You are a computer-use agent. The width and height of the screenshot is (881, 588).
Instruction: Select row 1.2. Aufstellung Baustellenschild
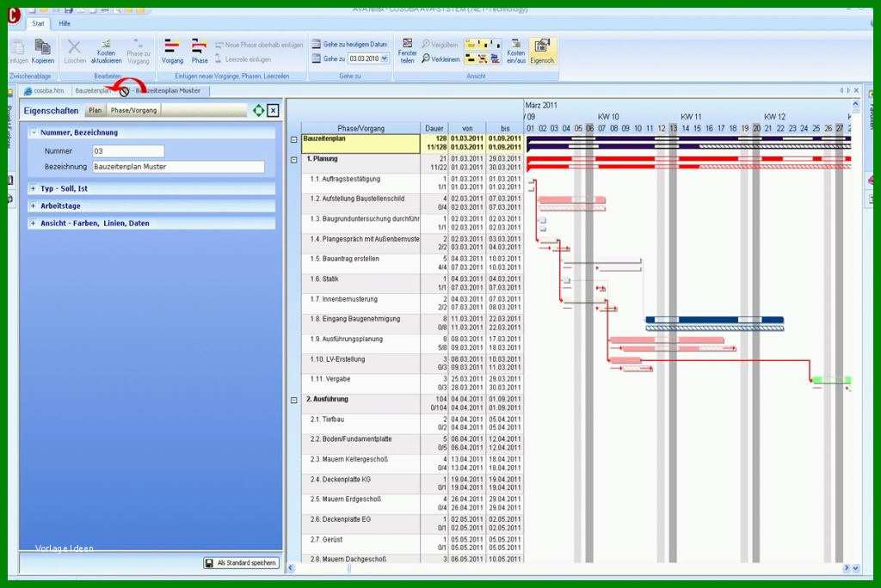click(412, 203)
